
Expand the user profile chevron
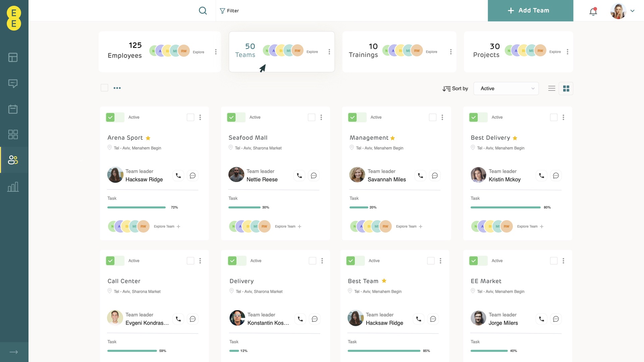click(633, 11)
